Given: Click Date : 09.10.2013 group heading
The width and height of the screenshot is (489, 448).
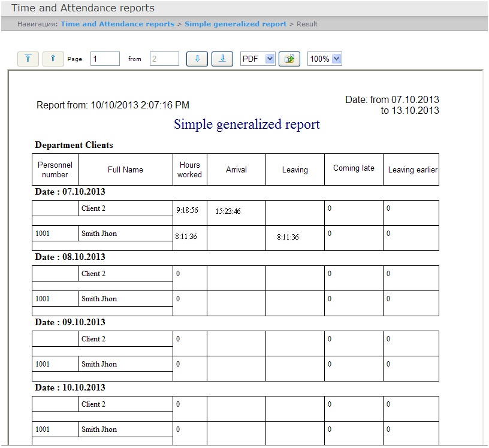Looking at the screenshot, I should click(x=70, y=322).
